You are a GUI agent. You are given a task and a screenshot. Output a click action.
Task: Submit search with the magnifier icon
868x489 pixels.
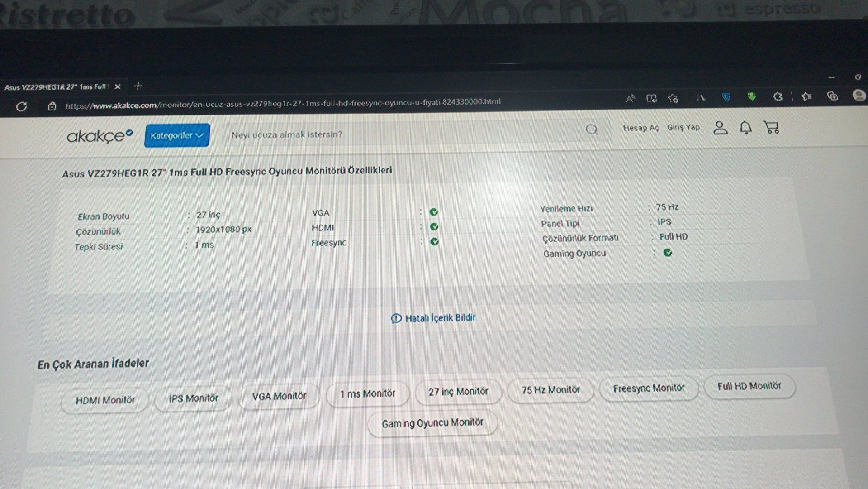point(592,130)
